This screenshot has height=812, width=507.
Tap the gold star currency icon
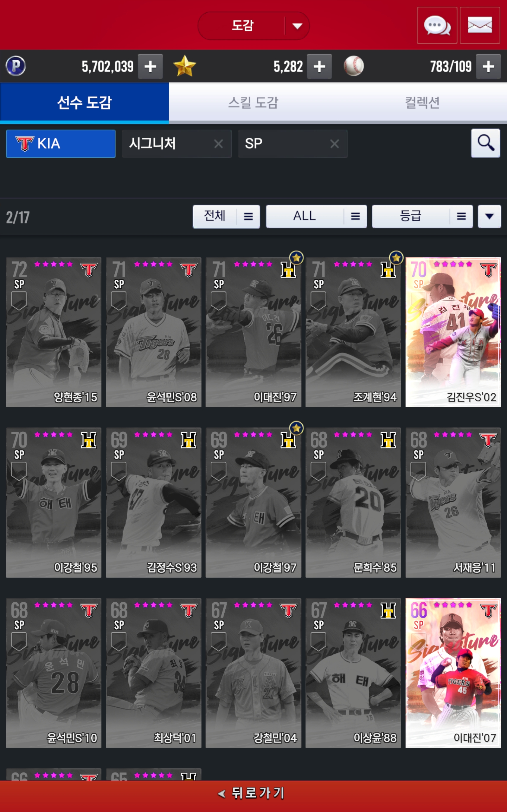point(184,66)
